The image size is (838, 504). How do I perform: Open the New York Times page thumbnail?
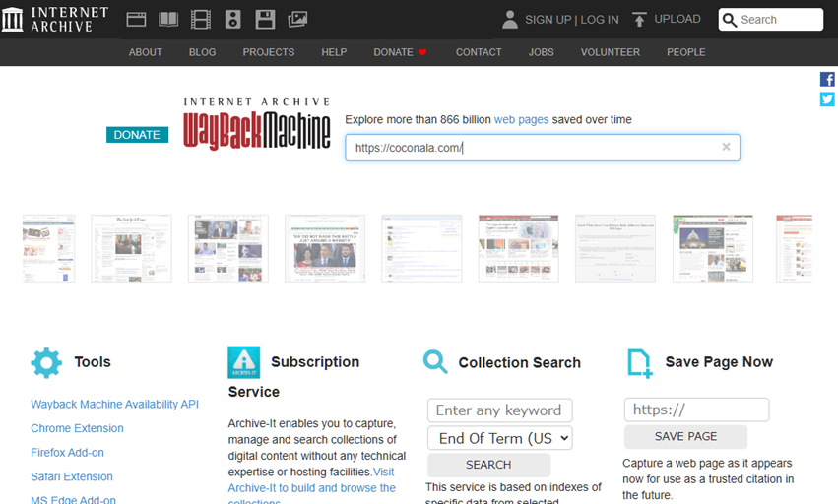(132, 248)
